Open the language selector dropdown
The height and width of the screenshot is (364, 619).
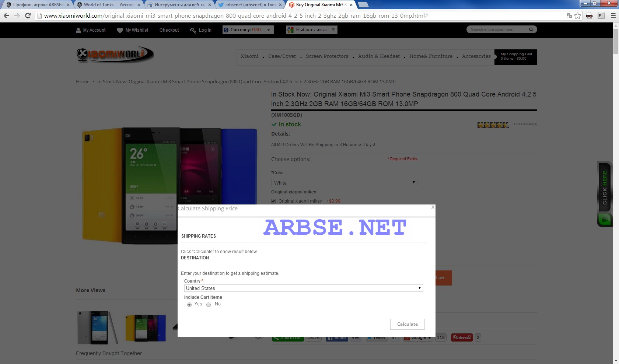pyautogui.click(x=312, y=30)
